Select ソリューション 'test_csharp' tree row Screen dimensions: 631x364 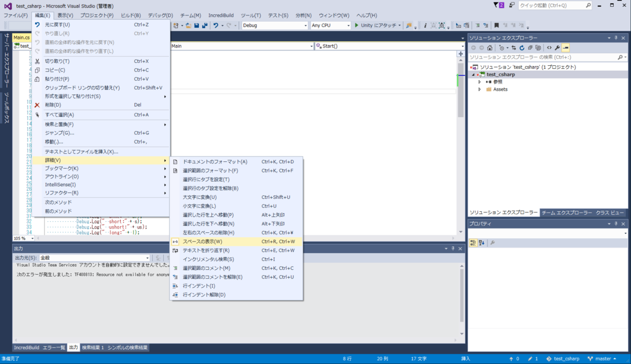click(547, 67)
